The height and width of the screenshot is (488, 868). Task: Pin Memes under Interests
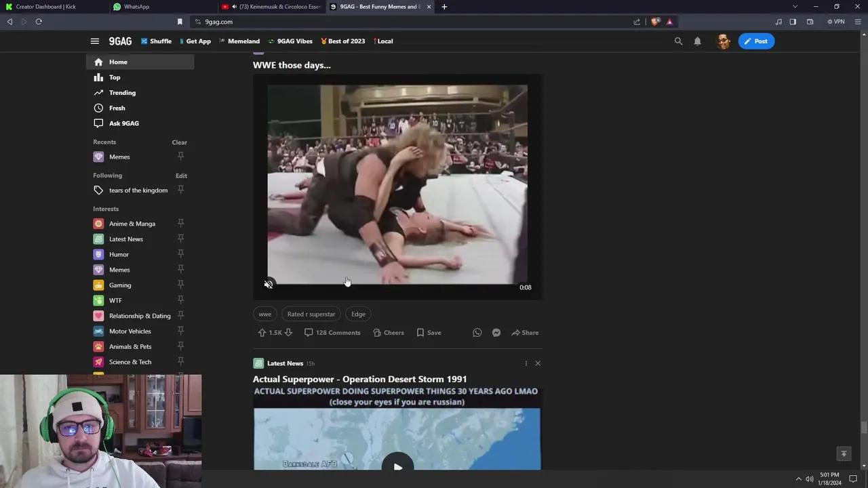point(180,269)
